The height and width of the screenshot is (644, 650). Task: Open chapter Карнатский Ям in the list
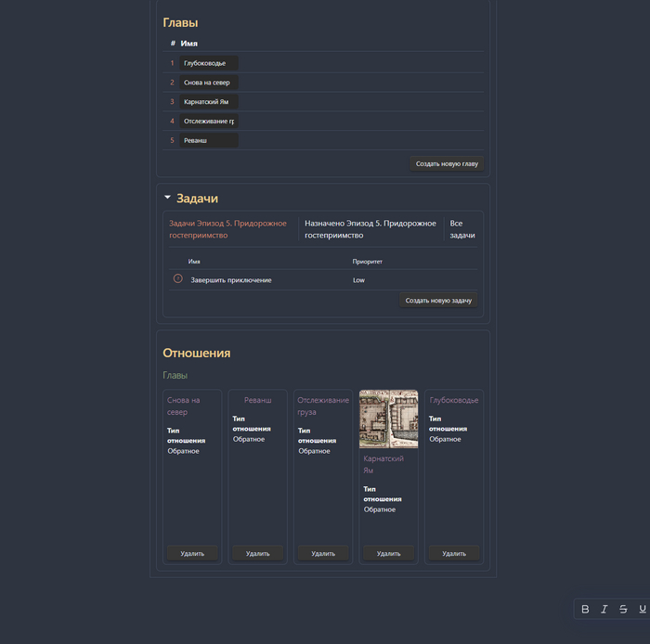(x=209, y=102)
